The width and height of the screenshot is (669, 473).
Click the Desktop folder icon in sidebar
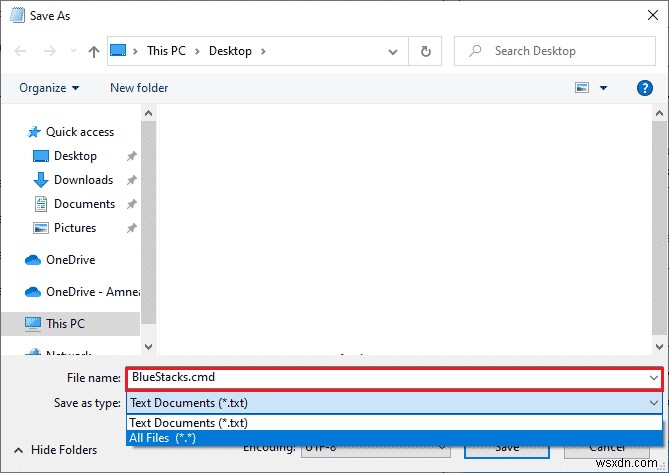(x=41, y=156)
